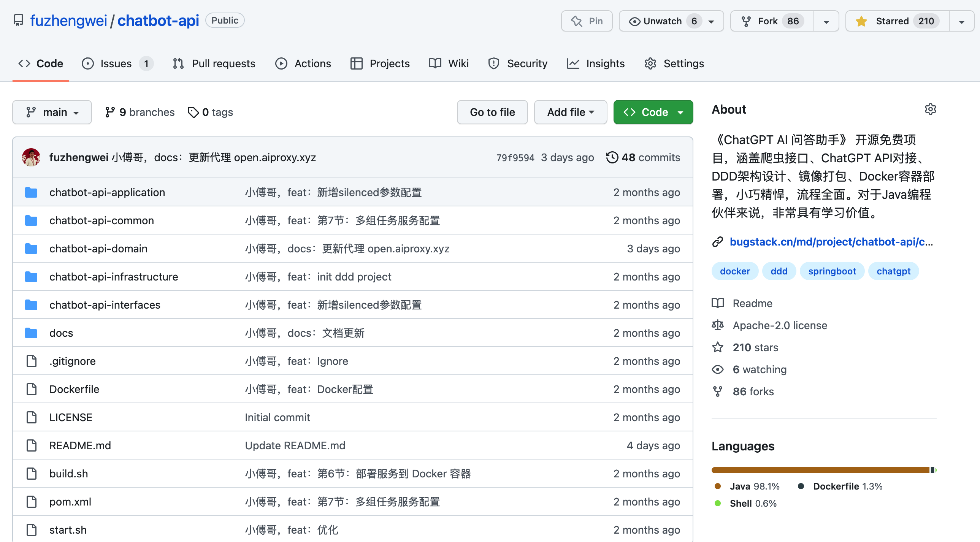
Task: Select the docker topic tag
Action: (734, 271)
